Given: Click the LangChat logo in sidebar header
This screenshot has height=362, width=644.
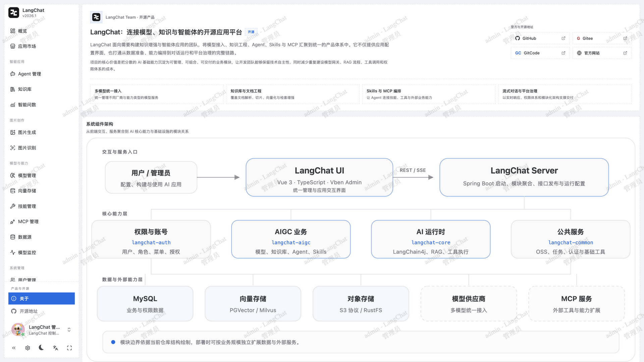Looking at the screenshot, I should (14, 13).
